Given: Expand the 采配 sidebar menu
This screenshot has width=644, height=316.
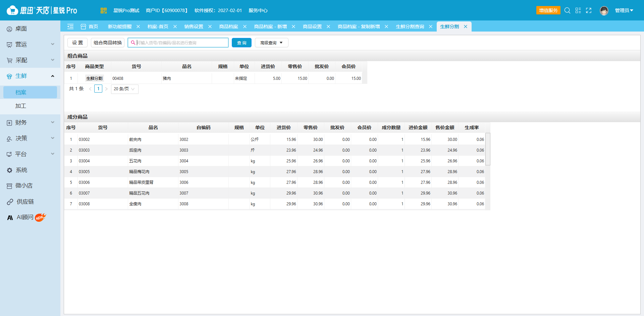Looking at the screenshot, I should [x=30, y=60].
